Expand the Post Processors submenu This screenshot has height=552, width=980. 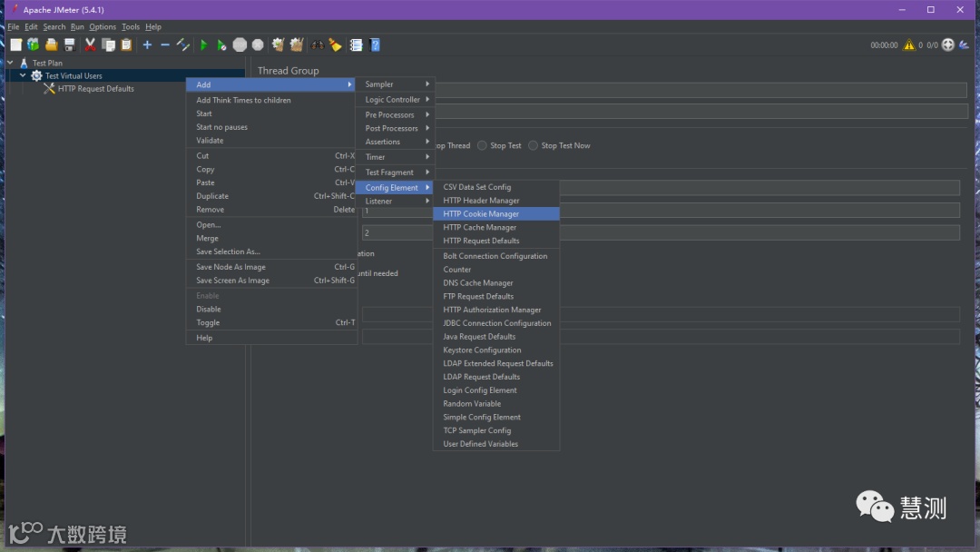(395, 128)
